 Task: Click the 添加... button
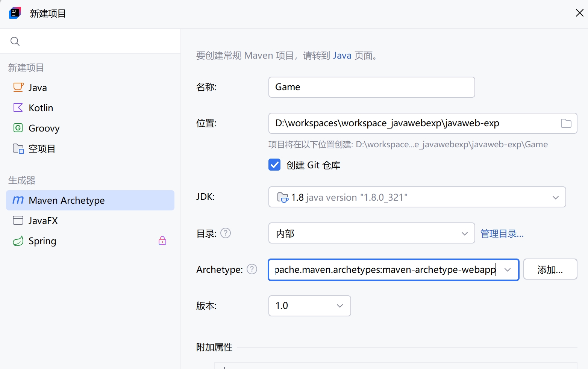pos(550,269)
